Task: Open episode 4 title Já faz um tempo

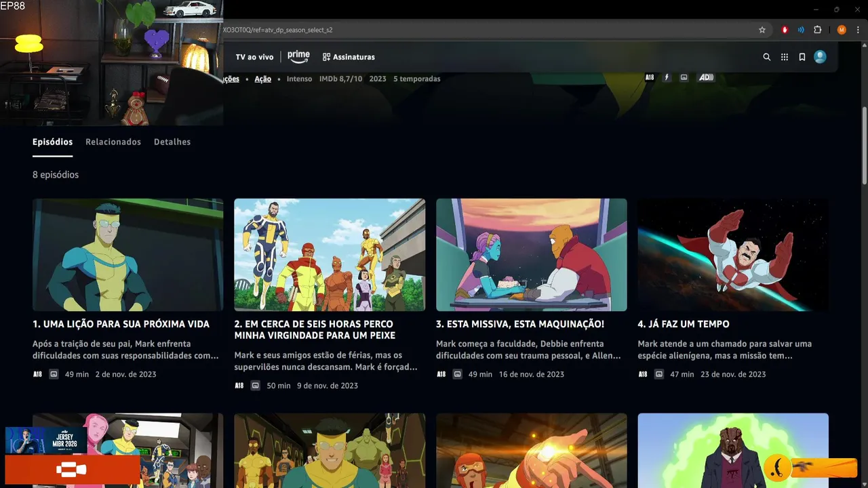Action: pos(684,324)
